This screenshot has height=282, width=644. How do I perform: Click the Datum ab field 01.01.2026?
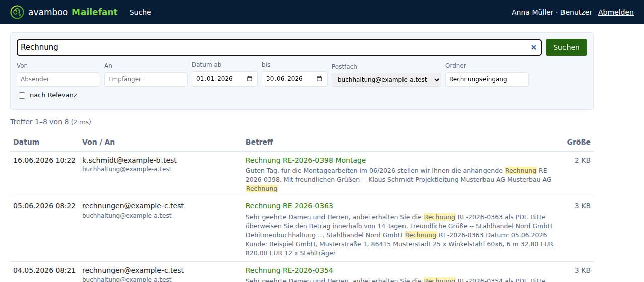pyautogui.click(x=224, y=79)
